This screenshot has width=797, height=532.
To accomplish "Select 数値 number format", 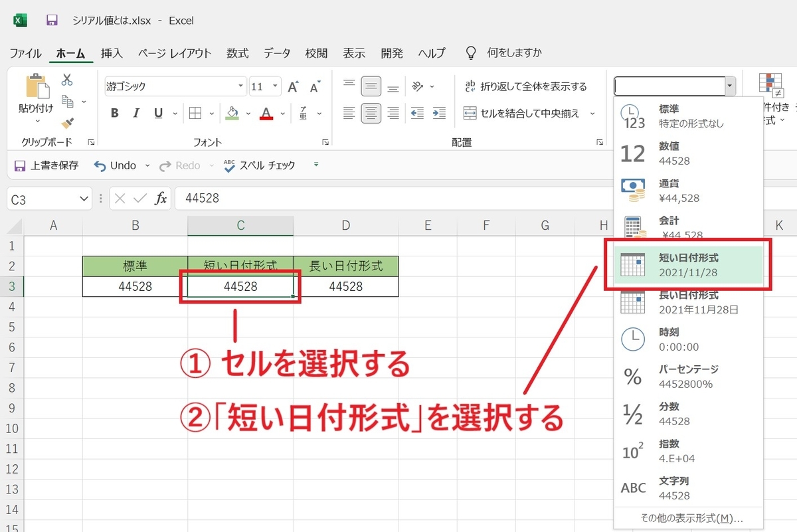I will pyautogui.click(x=689, y=153).
